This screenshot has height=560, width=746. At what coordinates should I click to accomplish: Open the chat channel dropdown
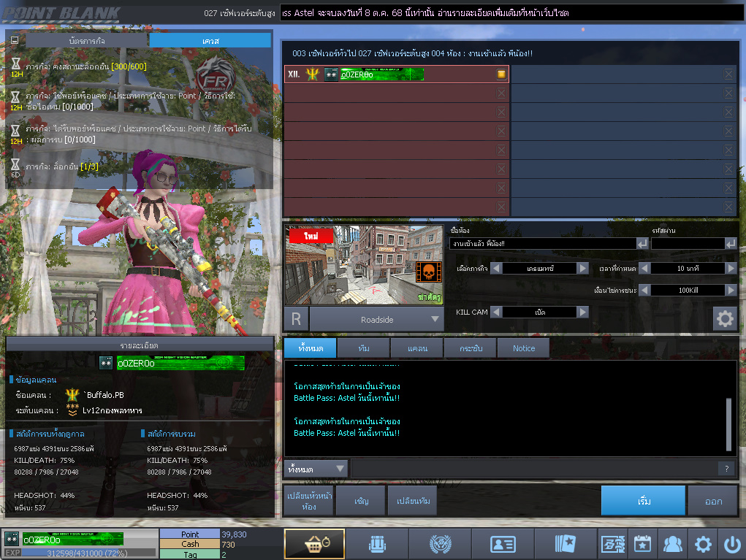pos(316,469)
